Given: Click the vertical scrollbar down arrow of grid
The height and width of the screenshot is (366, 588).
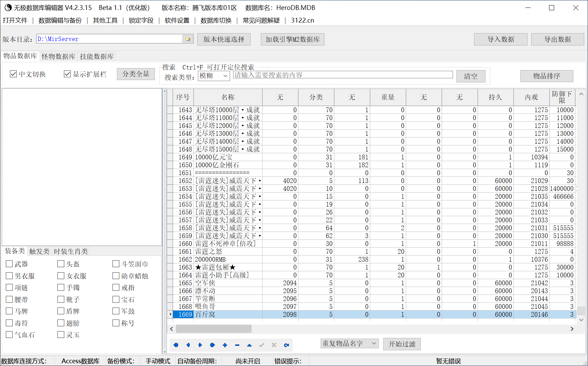Looking at the screenshot, I should pos(582,320).
